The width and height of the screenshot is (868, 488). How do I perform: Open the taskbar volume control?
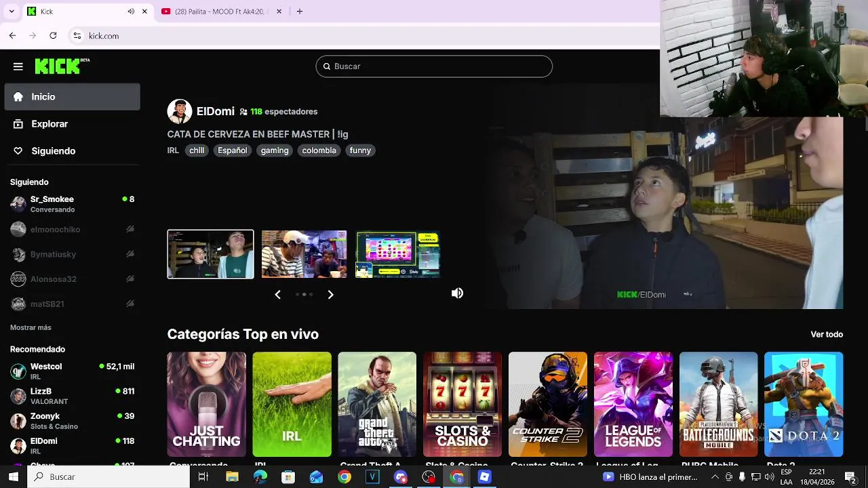click(x=770, y=477)
